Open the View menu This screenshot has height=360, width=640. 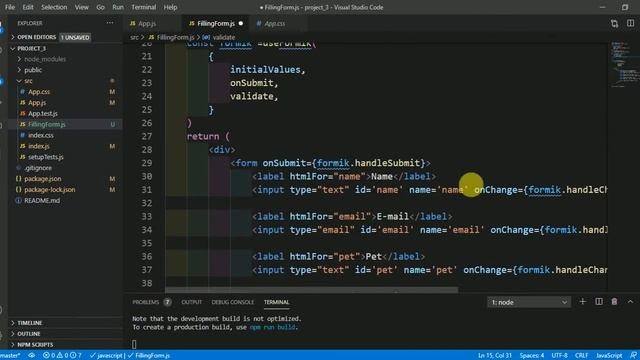[81, 7]
